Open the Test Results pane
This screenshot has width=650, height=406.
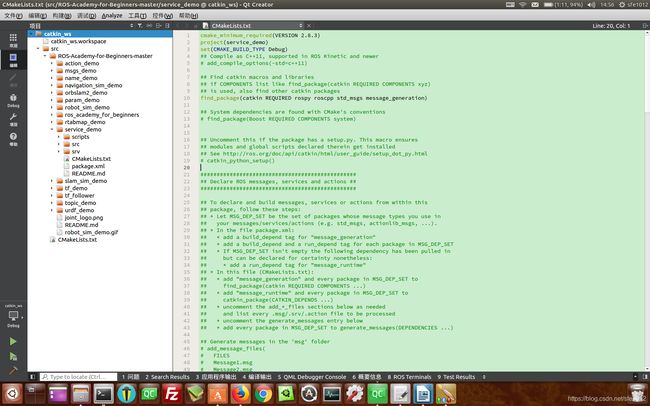[456, 377]
